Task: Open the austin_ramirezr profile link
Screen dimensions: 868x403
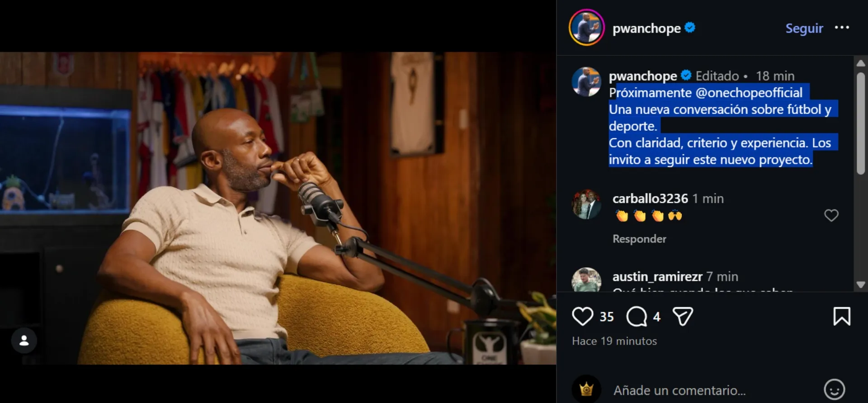Action: (x=657, y=276)
